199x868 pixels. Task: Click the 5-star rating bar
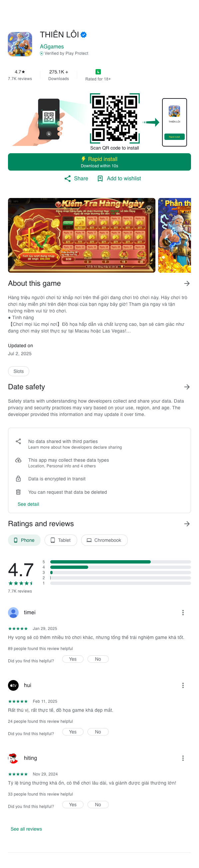120,562
